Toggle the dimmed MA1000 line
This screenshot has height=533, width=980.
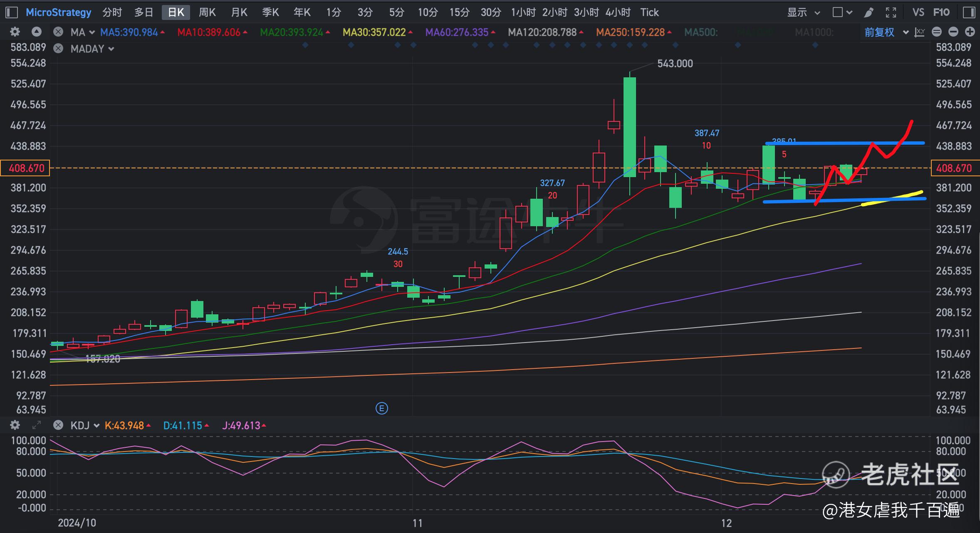(814, 32)
